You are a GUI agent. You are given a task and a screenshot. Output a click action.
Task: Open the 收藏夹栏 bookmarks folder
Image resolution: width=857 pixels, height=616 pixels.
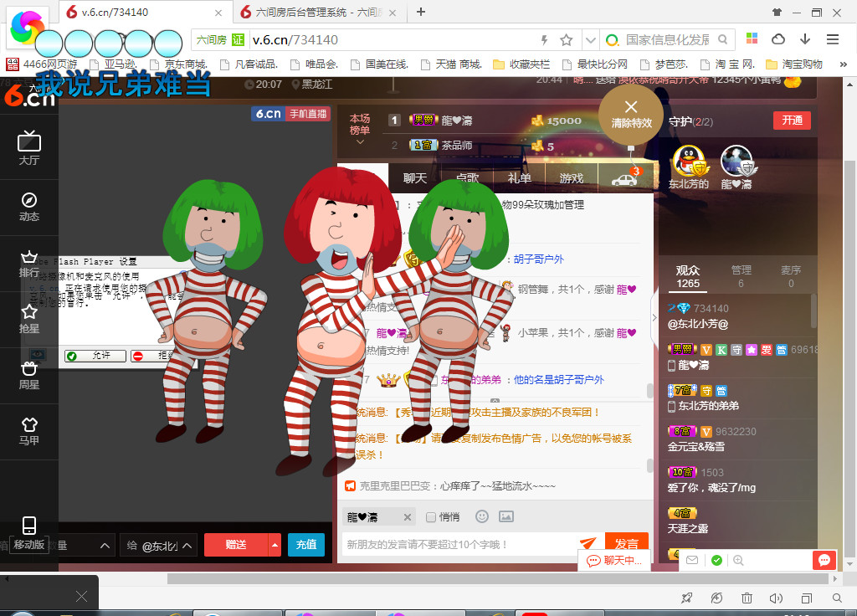point(521,64)
